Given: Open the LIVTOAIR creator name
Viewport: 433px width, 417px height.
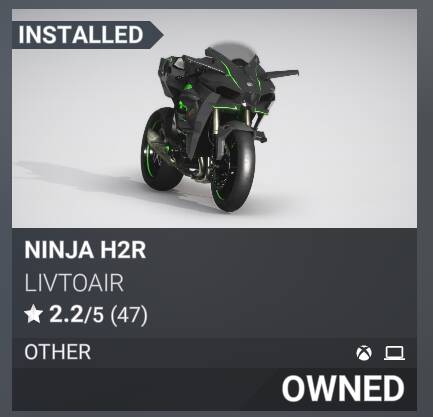Looking at the screenshot, I should click(x=74, y=283).
